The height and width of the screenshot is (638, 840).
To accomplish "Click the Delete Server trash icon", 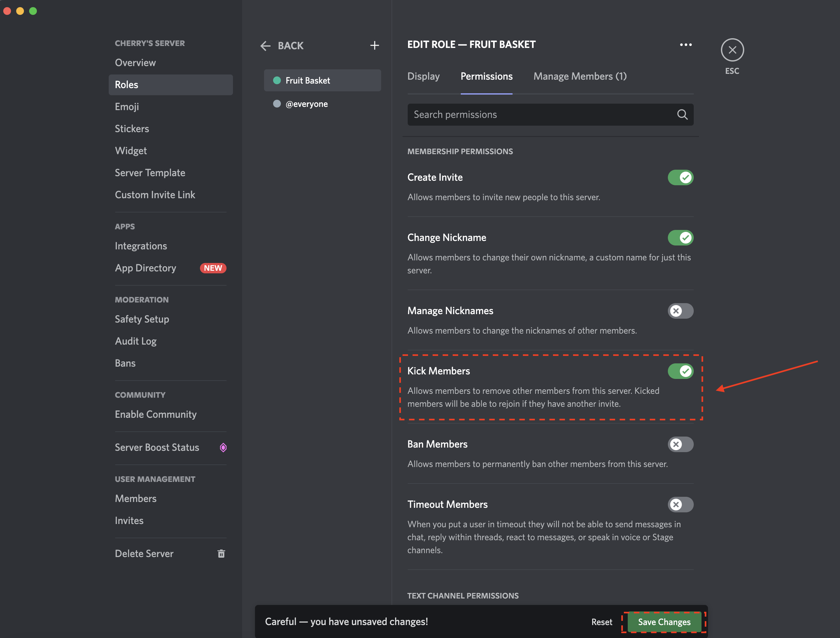I will click(x=222, y=553).
